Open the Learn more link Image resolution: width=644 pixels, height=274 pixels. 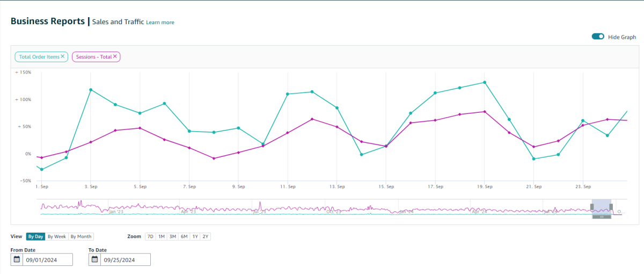[x=160, y=23]
